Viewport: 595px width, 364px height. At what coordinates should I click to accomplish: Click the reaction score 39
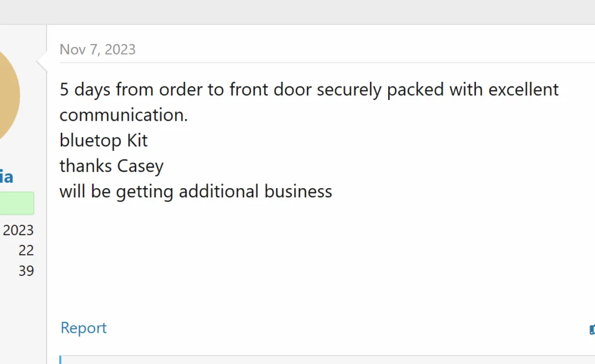tap(26, 271)
